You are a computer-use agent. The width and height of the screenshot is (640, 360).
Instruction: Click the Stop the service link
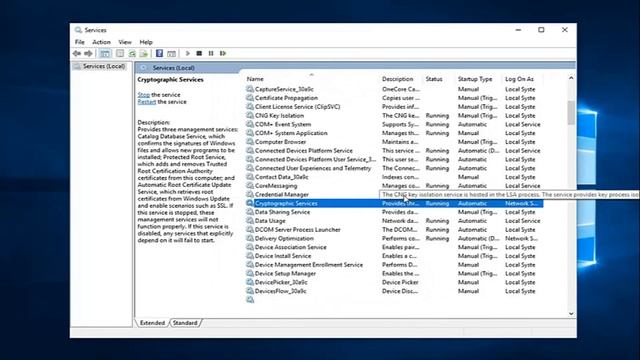pos(144,95)
